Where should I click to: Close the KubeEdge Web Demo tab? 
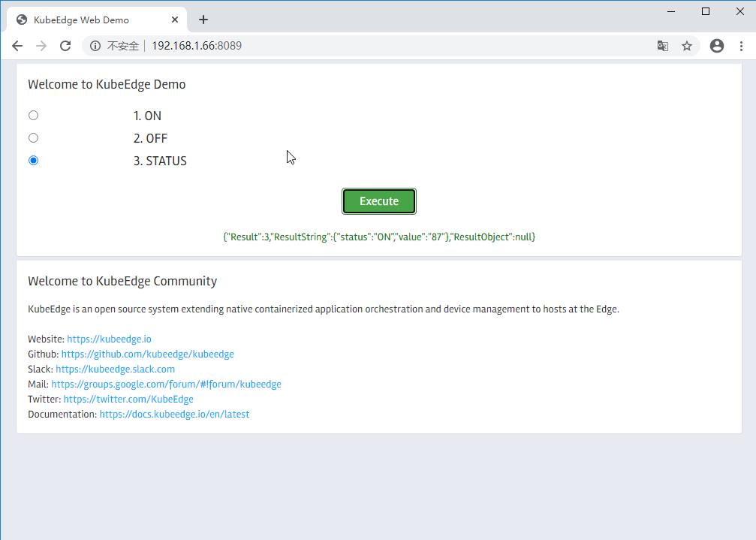pyautogui.click(x=174, y=20)
